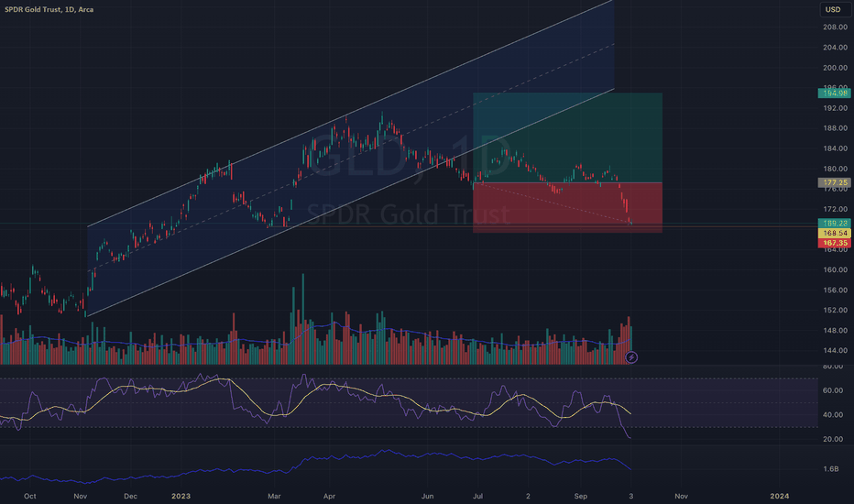Click the Jun label on time axis
Screen dimensions: 854x504
click(428, 497)
